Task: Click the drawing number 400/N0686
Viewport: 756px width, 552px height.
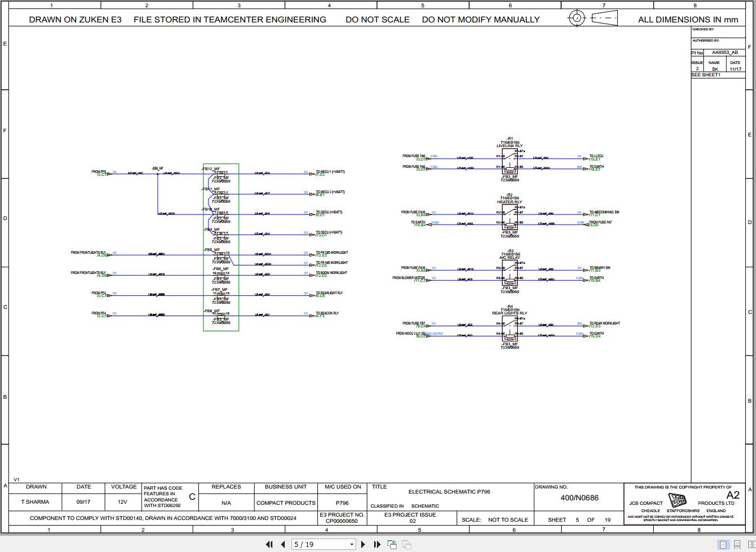Action: (x=579, y=498)
